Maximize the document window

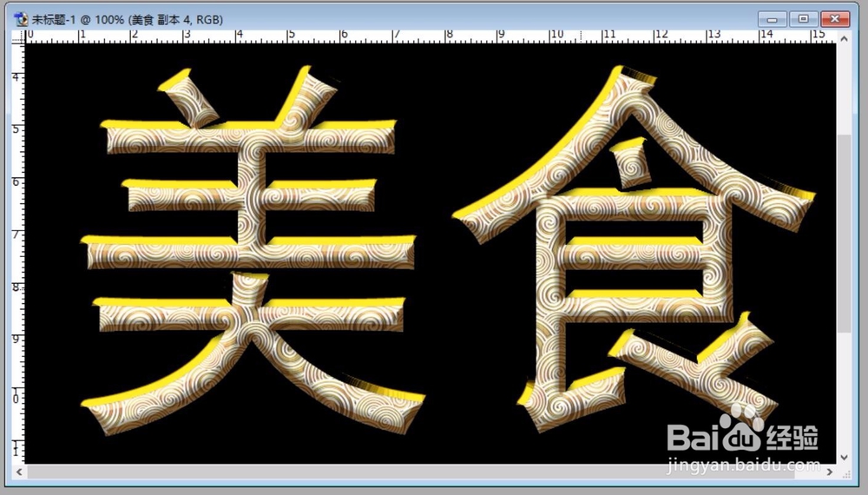click(x=803, y=19)
